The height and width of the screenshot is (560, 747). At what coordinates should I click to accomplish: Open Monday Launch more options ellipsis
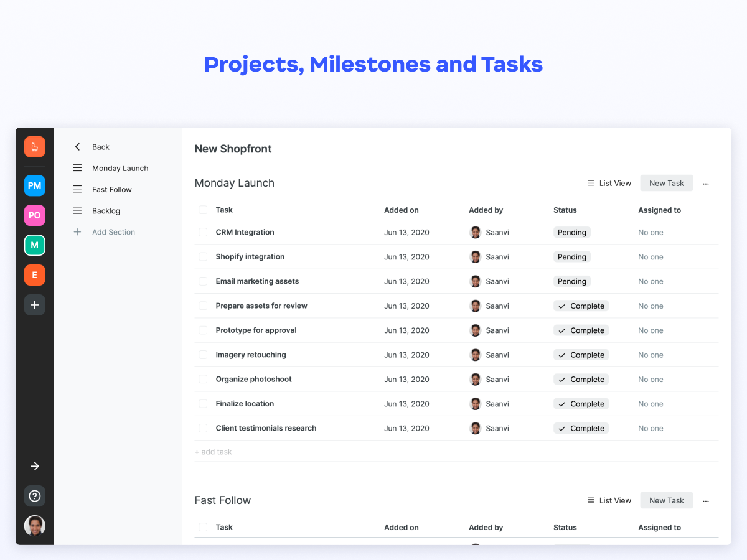coord(706,184)
